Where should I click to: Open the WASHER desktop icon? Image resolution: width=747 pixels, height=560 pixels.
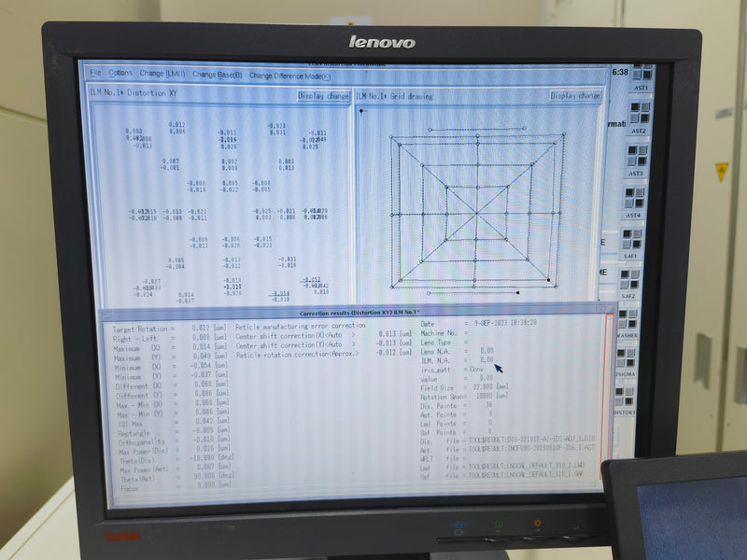coord(627,323)
